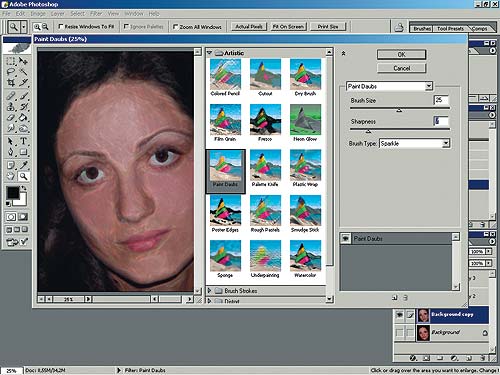Open the filter name dropdown showing Paint Daubs

429,86
